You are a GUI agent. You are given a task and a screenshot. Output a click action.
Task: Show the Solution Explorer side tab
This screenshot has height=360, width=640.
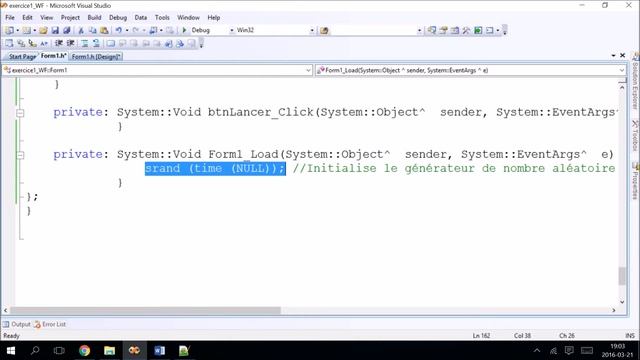[x=635, y=82]
